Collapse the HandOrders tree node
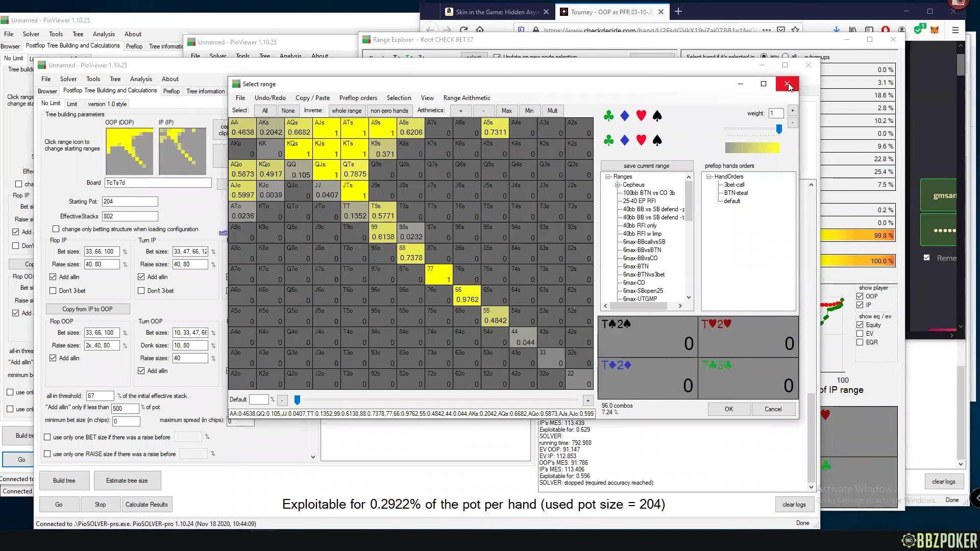 [x=709, y=177]
